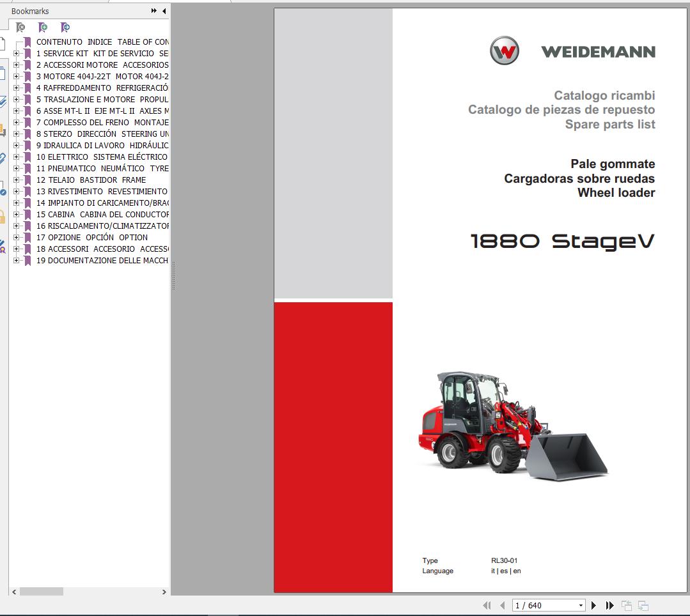Select bookmark 1 SERVICE KIT

tap(102, 53)
